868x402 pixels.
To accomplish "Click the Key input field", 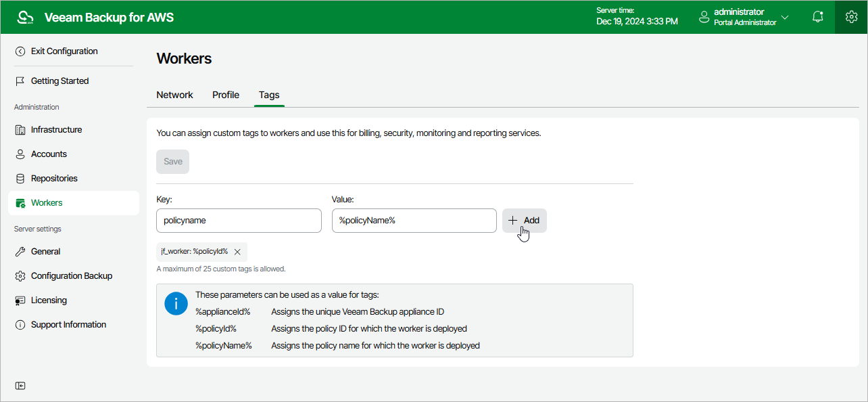I will coord(239,221).
